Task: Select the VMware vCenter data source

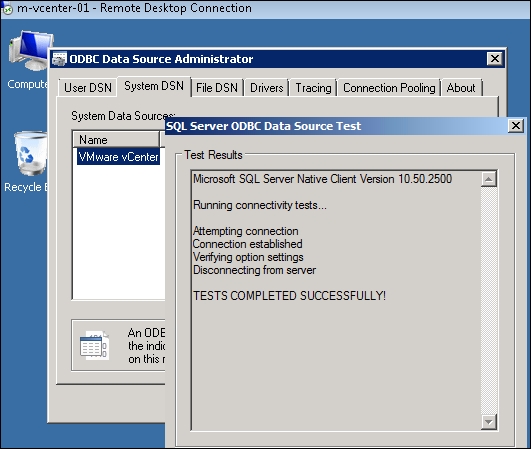Action: pyautogui.click(x=118, y=157)
